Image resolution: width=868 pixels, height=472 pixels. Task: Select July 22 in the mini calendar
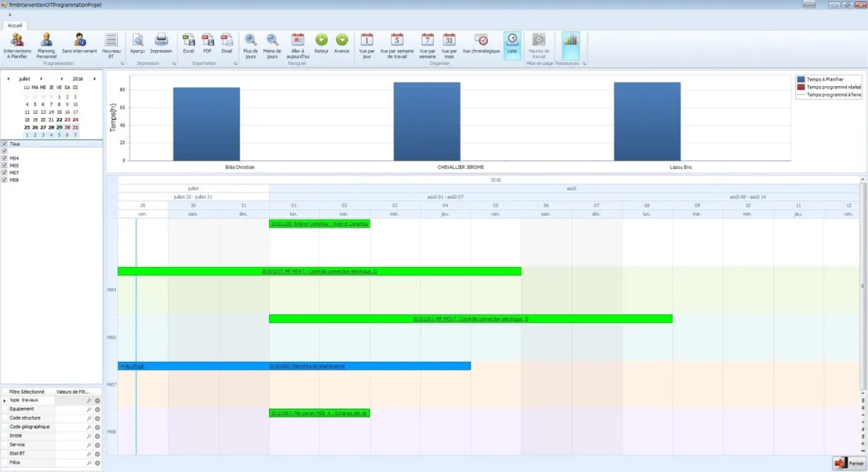point(59,120)
